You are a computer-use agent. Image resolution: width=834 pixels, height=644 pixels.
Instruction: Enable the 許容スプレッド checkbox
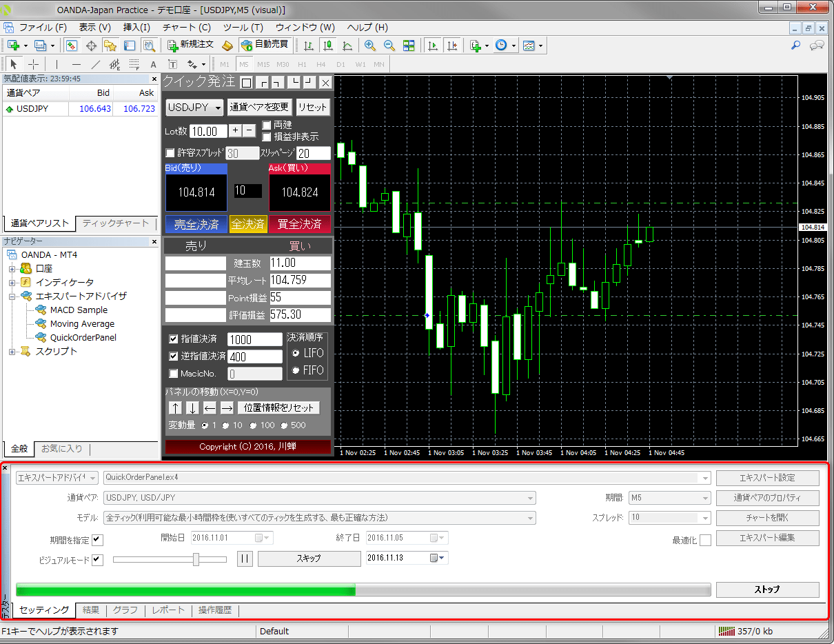(170, 153)
